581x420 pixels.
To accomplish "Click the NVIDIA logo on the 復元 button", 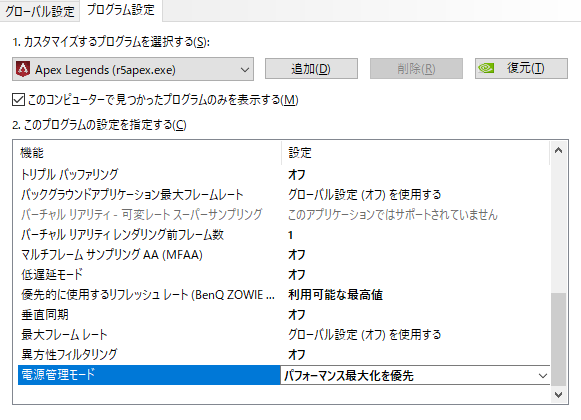I will click(x=486, y=68).
